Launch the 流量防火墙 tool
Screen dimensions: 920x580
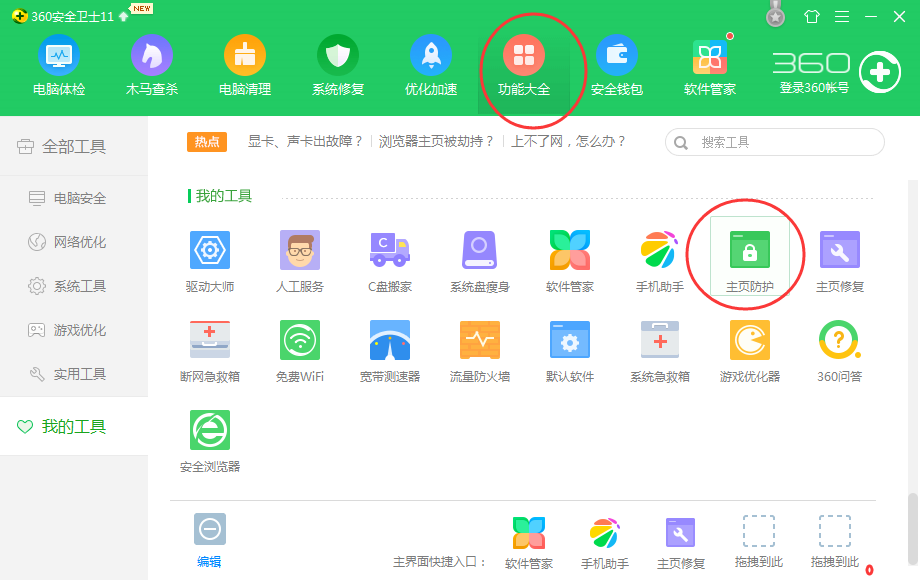(x=480, y=352)
